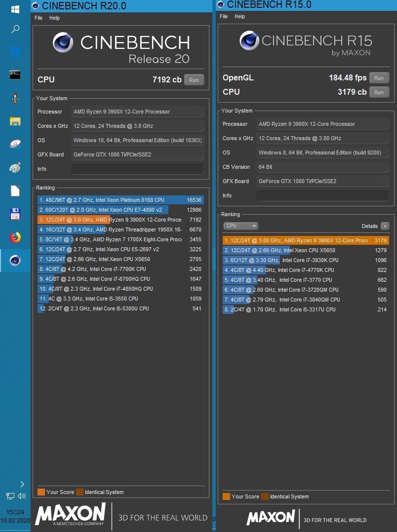Viewport: 397px width, 532px height.
Task: Select Core i7-3840QM ranking row
Action: [x=306, y=300]
